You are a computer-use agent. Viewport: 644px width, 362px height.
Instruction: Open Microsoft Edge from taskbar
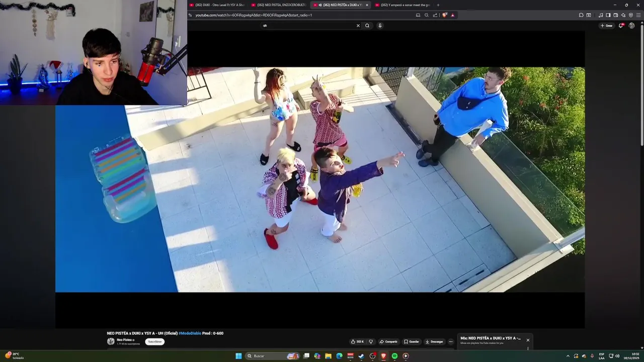339,356
